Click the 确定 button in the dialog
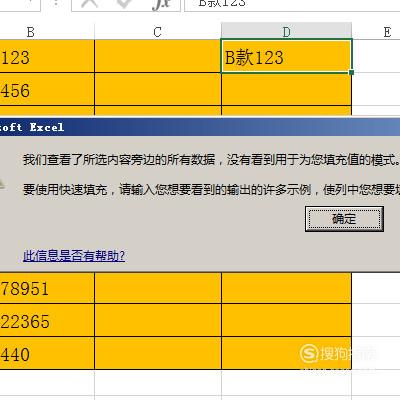The height and width of the screenshot is (400, 400). coord(344,219)
